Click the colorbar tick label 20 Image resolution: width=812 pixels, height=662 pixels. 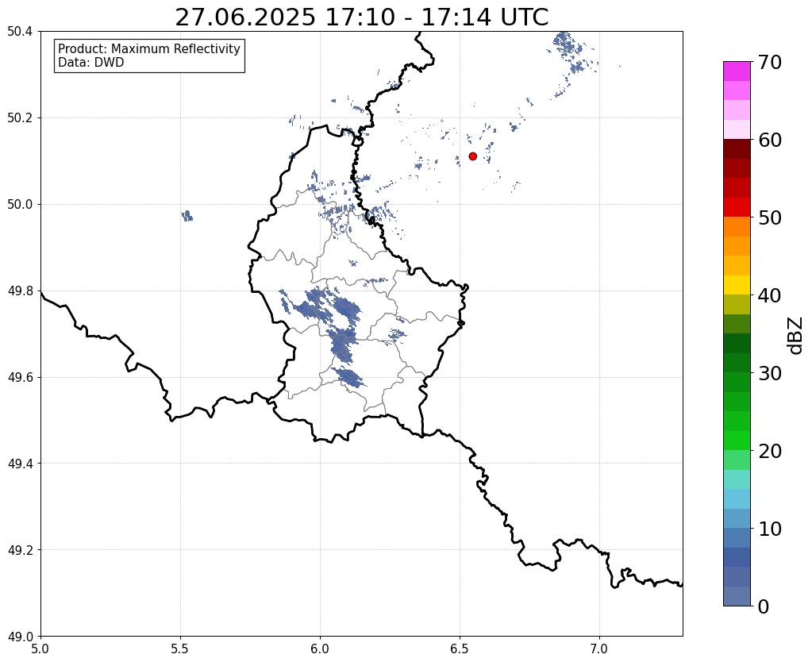[770, 451]
